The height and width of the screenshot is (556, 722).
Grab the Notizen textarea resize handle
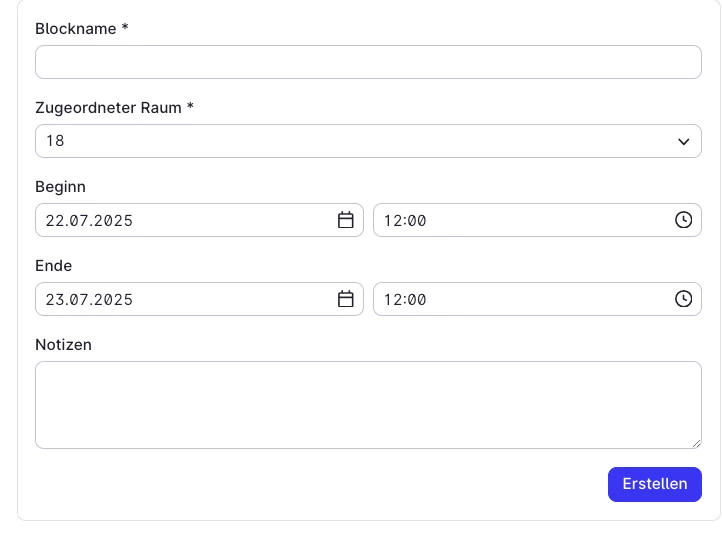696,444
